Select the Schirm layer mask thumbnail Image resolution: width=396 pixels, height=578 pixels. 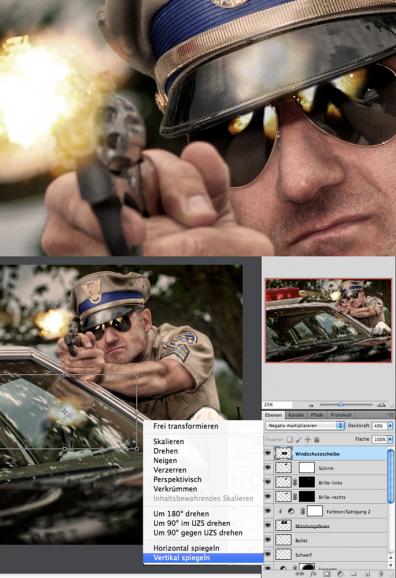306,468
